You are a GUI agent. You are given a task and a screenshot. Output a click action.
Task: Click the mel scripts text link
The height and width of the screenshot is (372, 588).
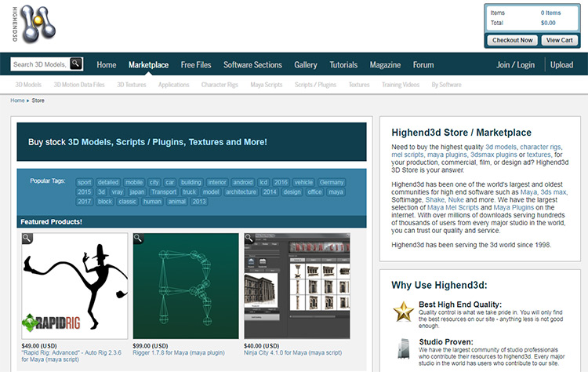tap(408, 155)
